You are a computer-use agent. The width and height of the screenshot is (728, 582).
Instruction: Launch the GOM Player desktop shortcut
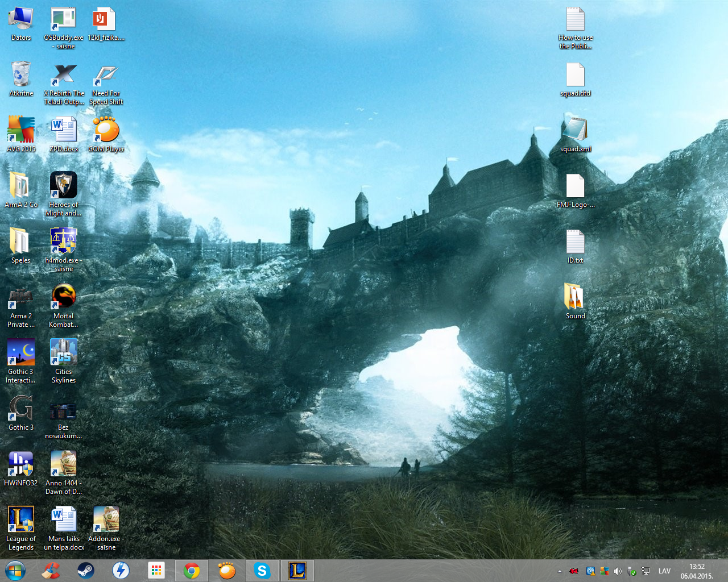106,135
